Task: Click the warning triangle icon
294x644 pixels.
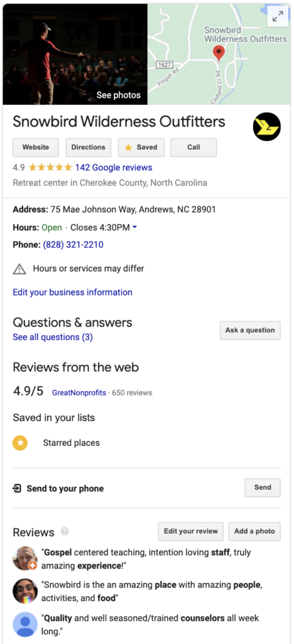Action: [x=19, y=269]
